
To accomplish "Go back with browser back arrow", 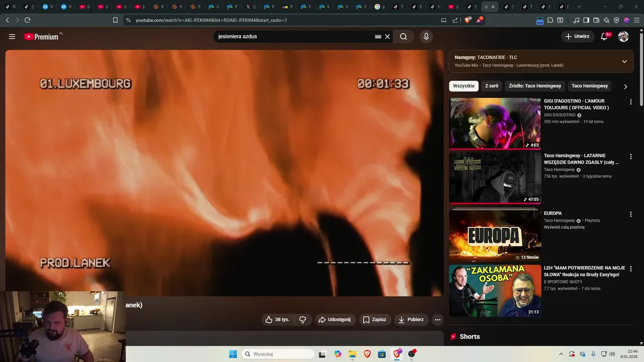I will pyautogui.click(x=7, y=20).
